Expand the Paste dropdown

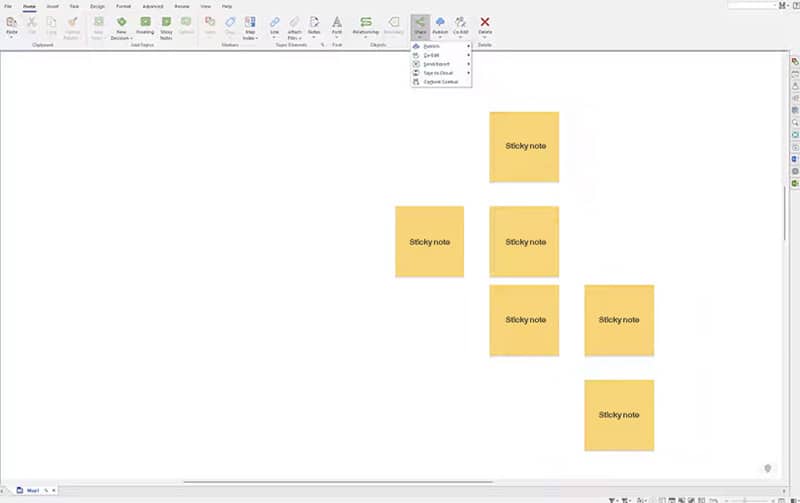pyautogui.click(x=12, y=37)
